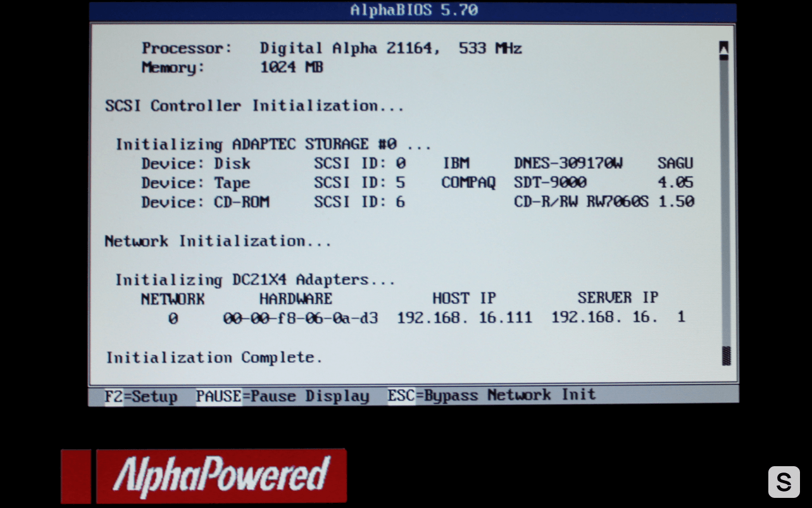Select the CD-ROM device SCSI ID 6 row
The height and width of the screenshot is (508, 812).
coord(416,202)
